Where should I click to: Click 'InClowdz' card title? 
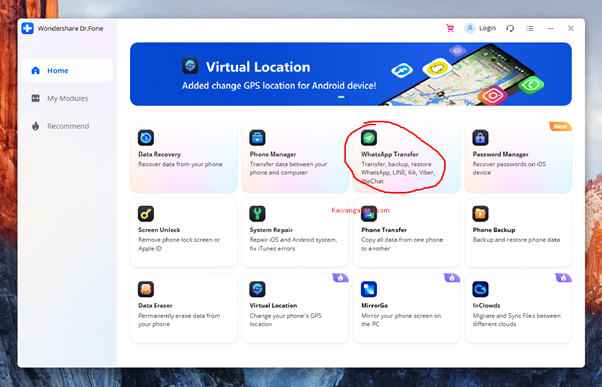pyautogui.click(x=486, y=305)
